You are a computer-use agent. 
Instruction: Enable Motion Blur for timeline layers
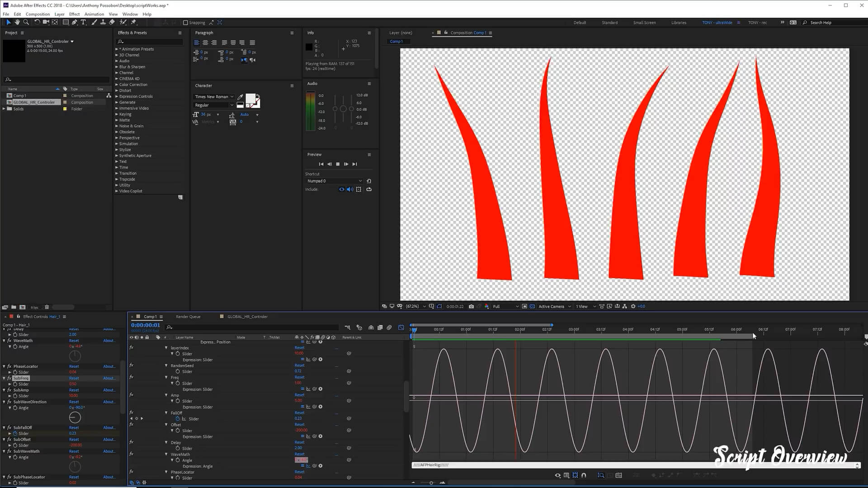pos(389,327)
